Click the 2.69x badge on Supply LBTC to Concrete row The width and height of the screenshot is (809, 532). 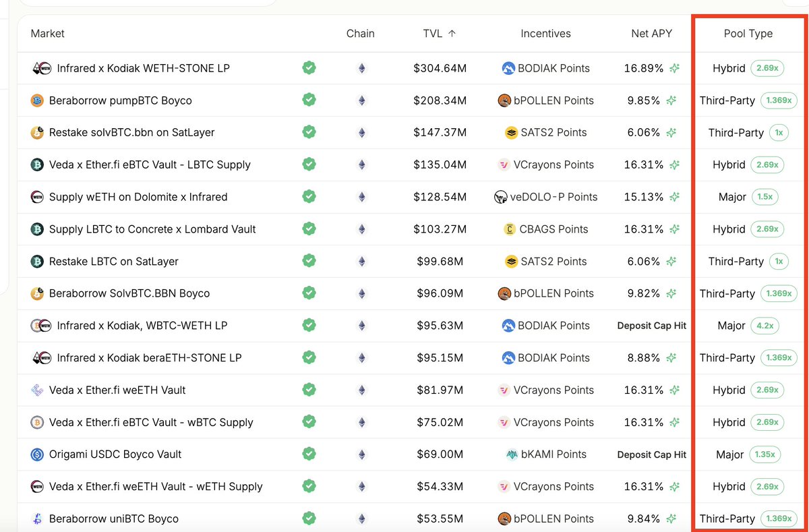coord(767,229)
